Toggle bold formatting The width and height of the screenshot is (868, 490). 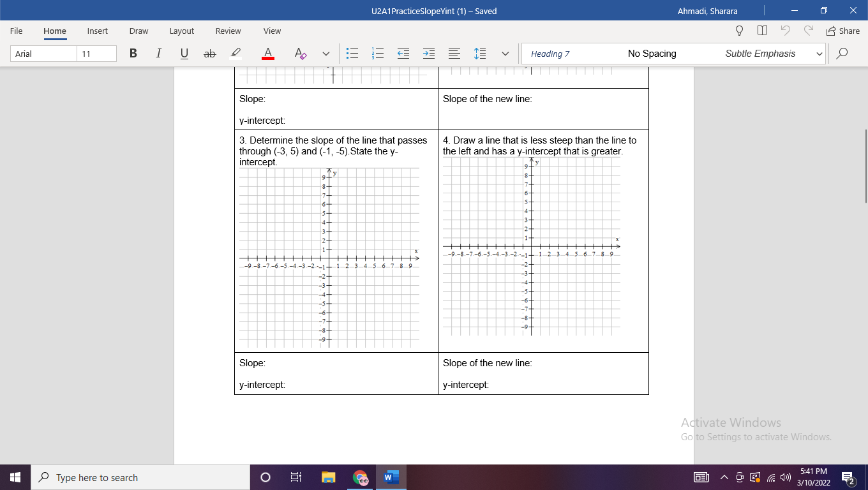[x=133, y=54]
